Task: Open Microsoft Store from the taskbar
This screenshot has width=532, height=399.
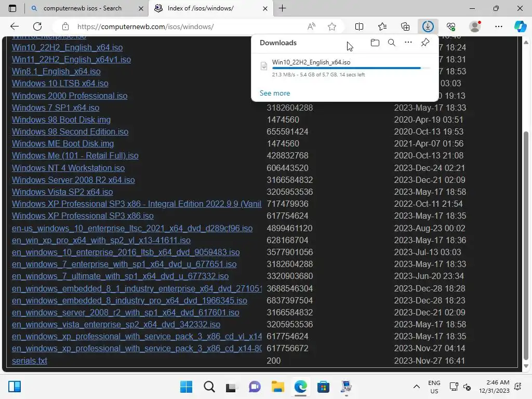Action: [323, 387]
